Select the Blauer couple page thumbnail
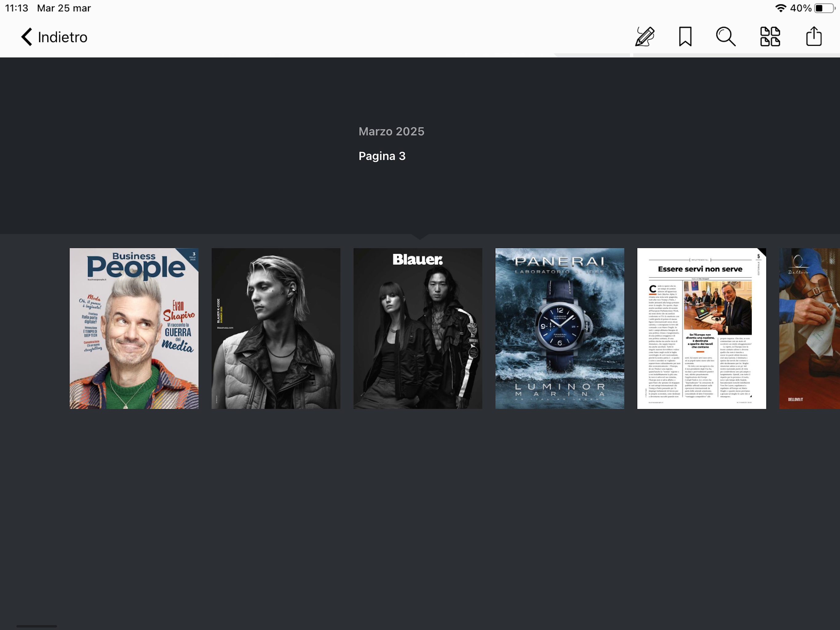The width and height of the screenshot is (840, 630). (x=418, y=328)
